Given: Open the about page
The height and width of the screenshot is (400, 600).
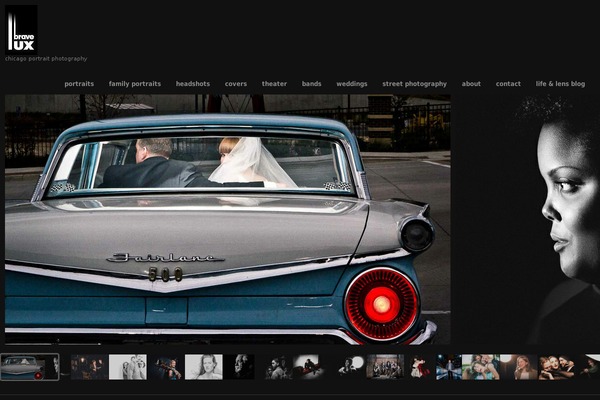Looking at the screenshot, I should (471, 84).
